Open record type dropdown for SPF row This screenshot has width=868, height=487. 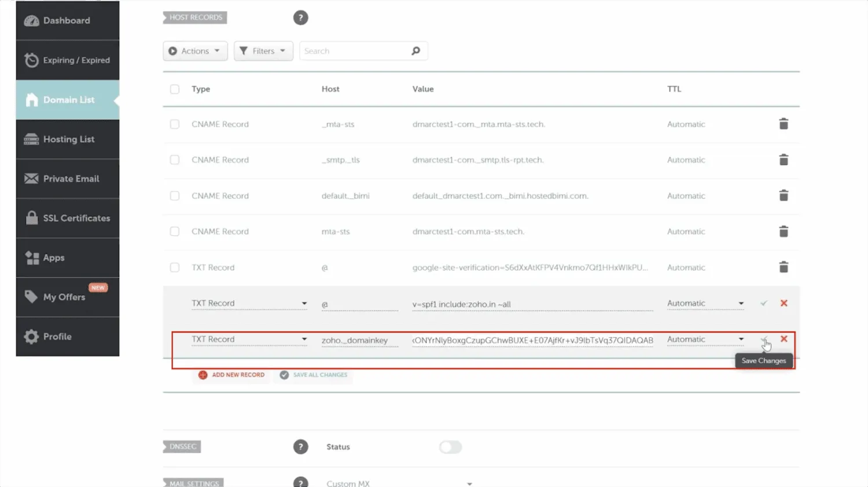click(249, 304)
